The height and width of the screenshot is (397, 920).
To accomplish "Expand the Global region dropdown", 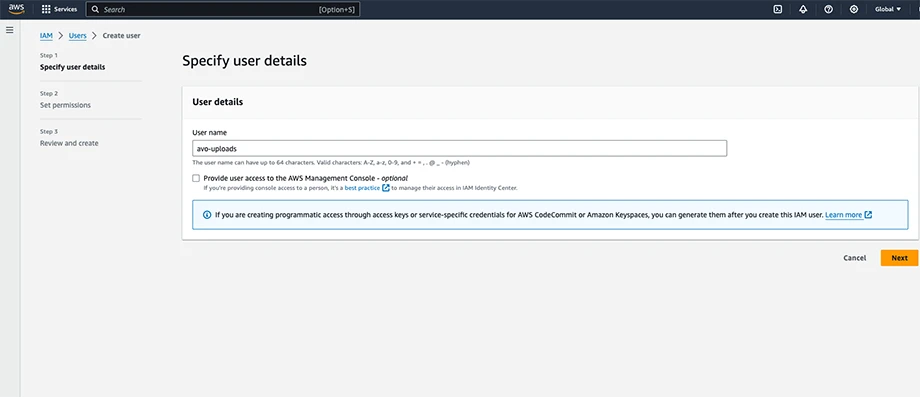I will pyautogui.click(x=888, y=9).
